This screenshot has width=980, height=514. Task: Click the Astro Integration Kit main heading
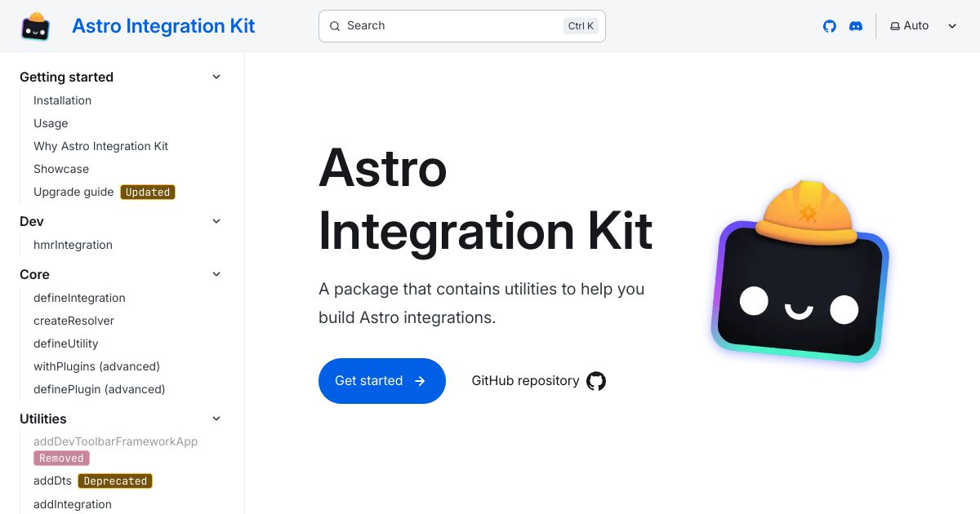pyautogui.click(x=485, y=200)
